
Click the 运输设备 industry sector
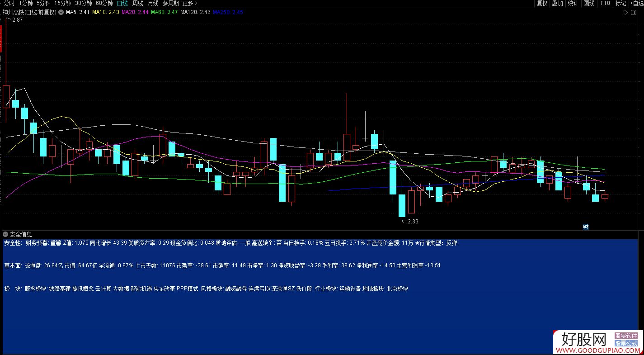[x=350, y=289]
